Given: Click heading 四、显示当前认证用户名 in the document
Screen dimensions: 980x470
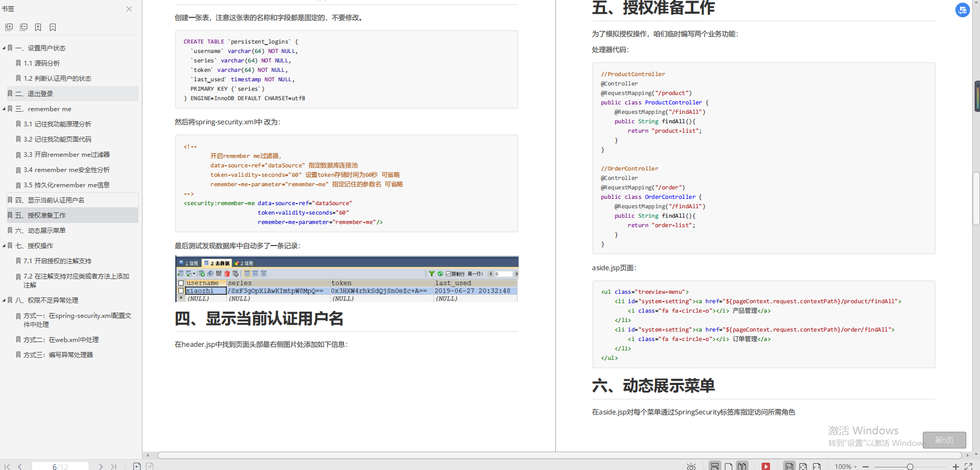Looking at the screenshot, I should pos(259,318).
